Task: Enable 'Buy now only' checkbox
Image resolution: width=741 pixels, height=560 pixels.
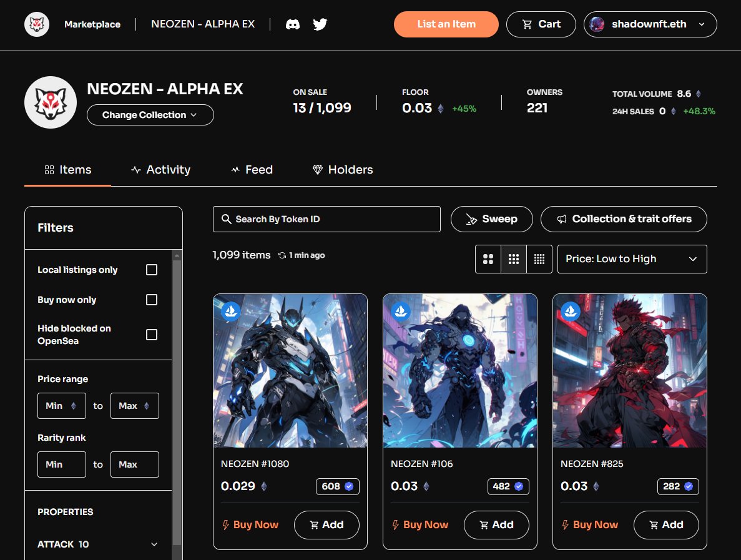Action: 152,300
